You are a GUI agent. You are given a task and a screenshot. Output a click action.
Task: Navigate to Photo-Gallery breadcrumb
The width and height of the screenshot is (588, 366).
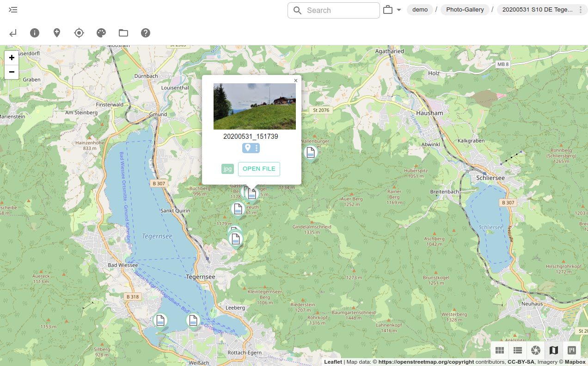(465, 10)
